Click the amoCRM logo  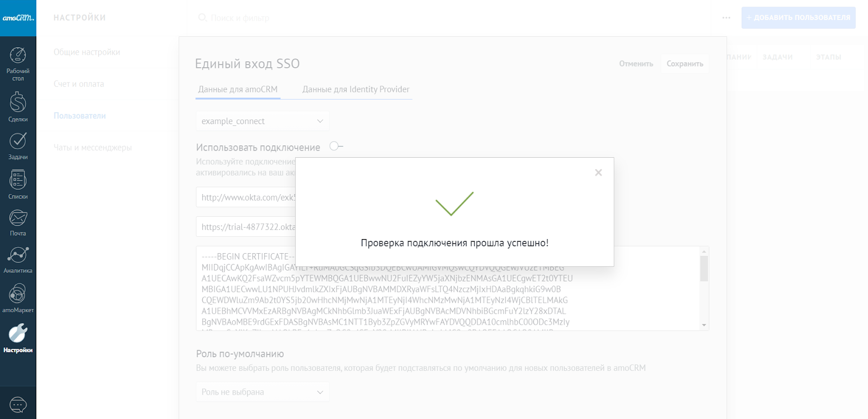(18, 18)
